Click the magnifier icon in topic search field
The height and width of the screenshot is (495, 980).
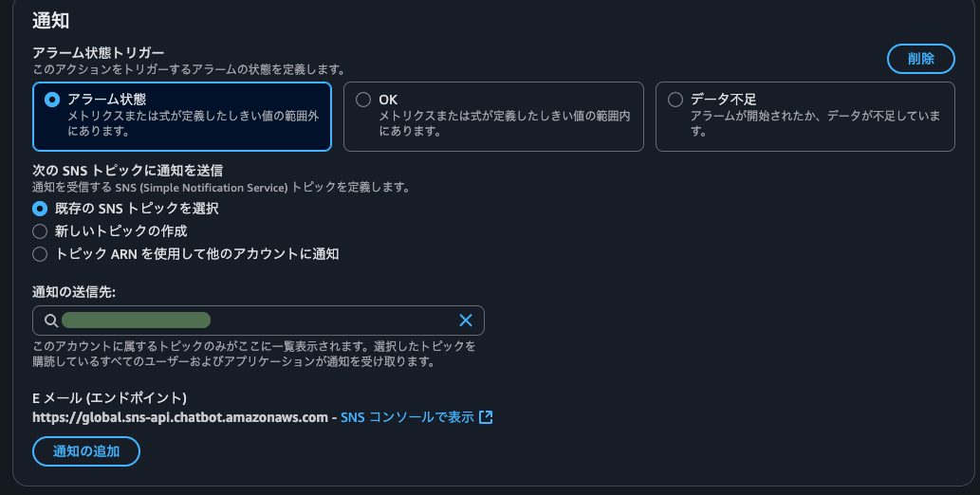click(x=51, y=321)
